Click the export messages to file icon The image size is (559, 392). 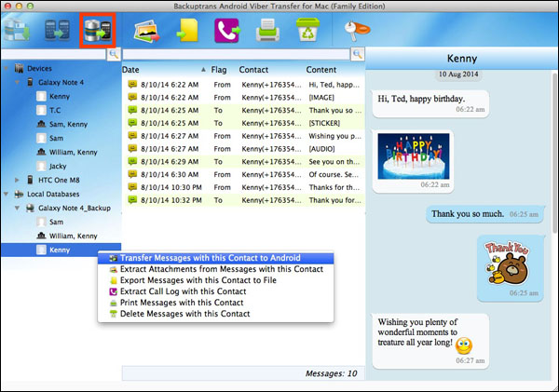point(187,31)
